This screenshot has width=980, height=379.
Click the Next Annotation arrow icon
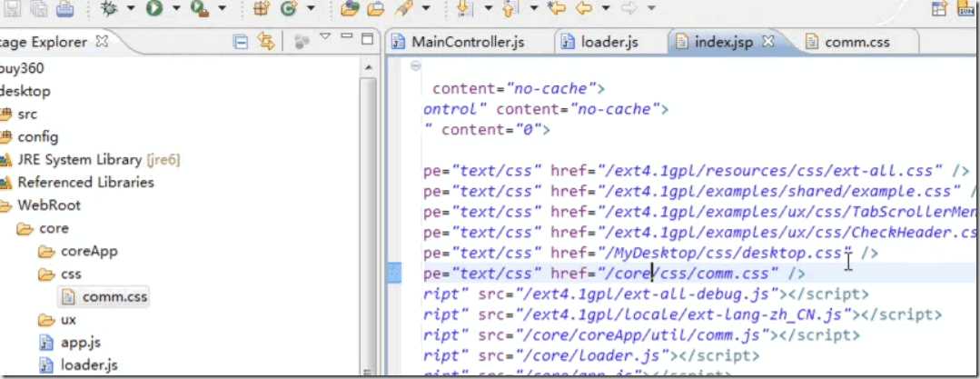point(464,8)
